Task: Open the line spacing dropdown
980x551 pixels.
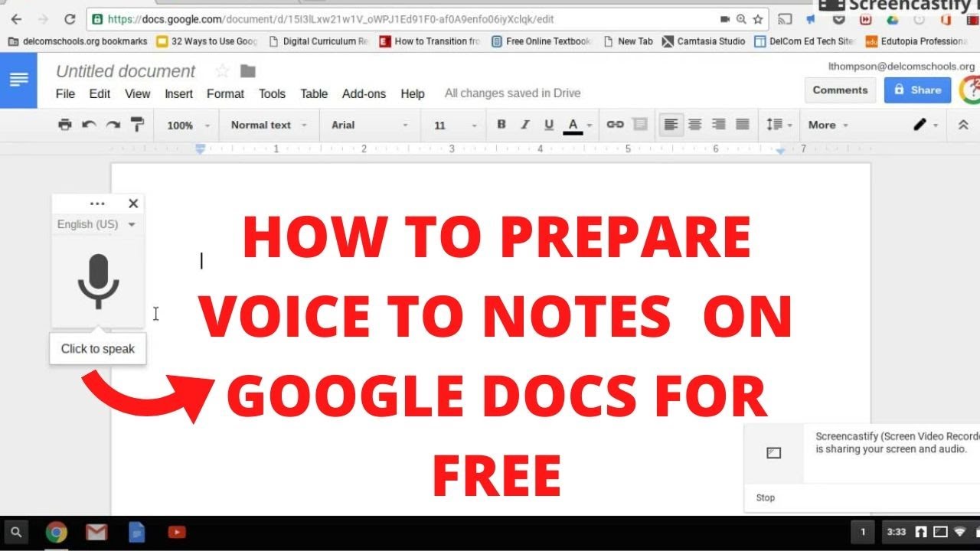Action: click(779, 125)
